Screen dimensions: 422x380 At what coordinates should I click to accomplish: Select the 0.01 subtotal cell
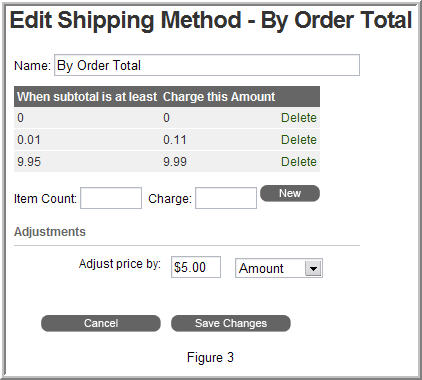click(29, 140)
